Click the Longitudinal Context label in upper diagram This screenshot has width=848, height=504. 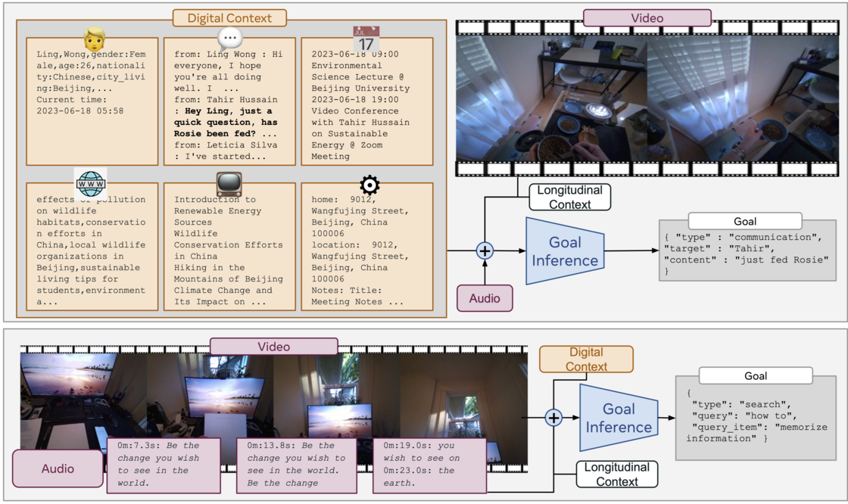pos(569,196)
